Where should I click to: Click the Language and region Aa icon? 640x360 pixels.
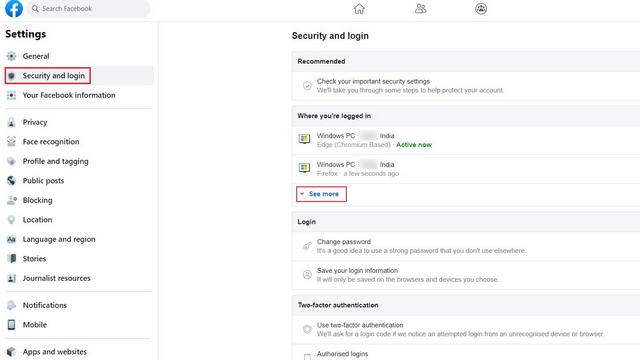click(x=11, y=239)
